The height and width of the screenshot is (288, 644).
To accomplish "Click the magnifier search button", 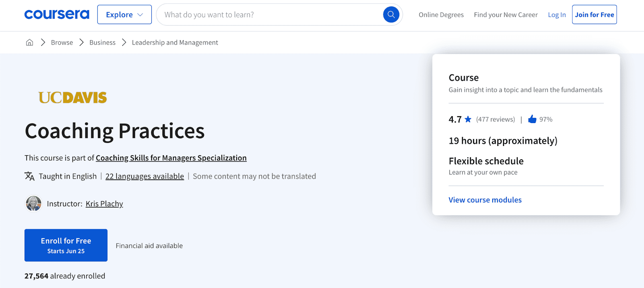I will pyautogui.click(x=391, y=14).
